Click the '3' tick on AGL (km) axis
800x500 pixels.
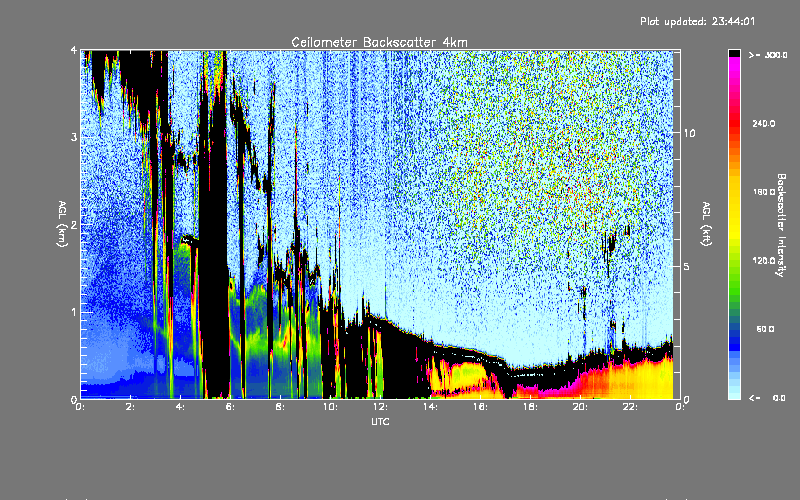(74, 137)
